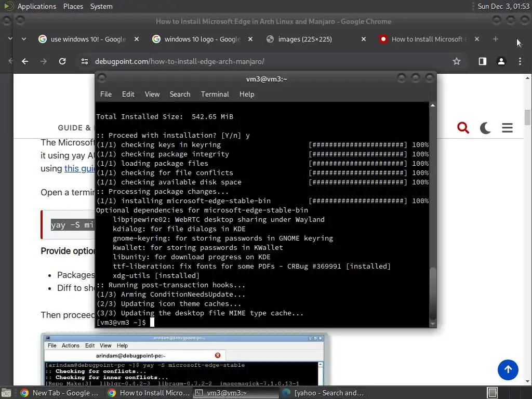532x399 pixels.
Task: Open Chrome three-dot menu
Action: click(x=520, y=61)
